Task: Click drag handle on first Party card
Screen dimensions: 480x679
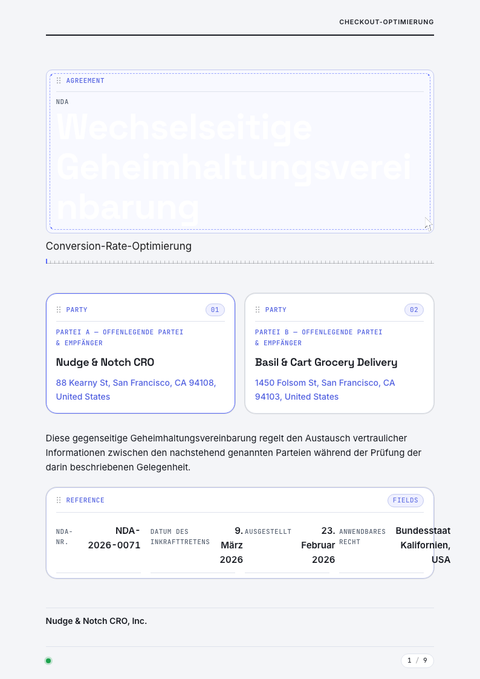Action: tap(58, 310)
